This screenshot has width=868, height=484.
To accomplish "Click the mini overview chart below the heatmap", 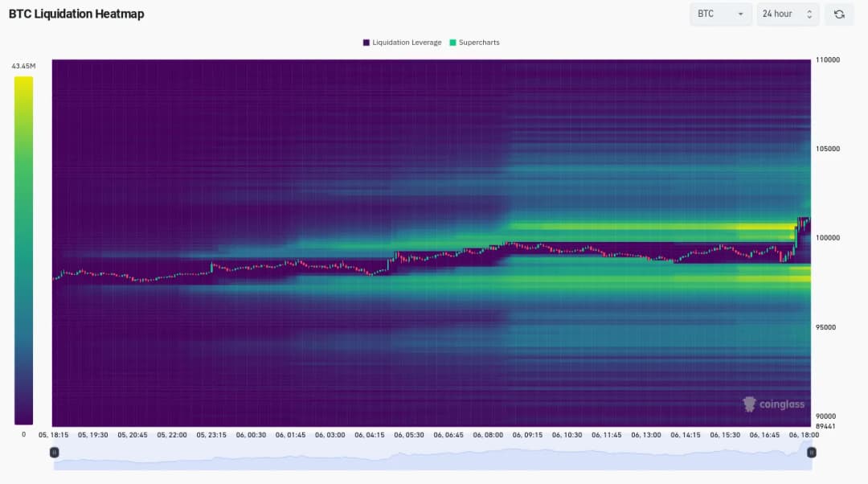I will point(432,459).
